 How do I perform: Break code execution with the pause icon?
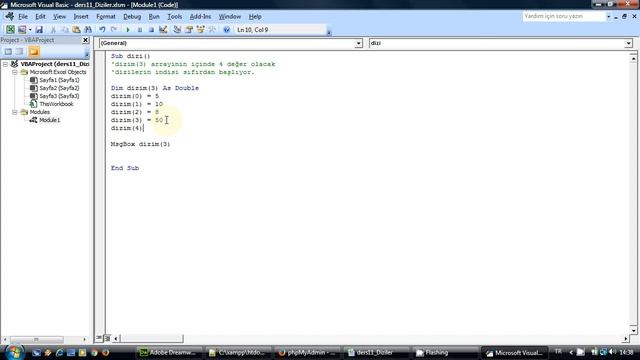(140, 29)
